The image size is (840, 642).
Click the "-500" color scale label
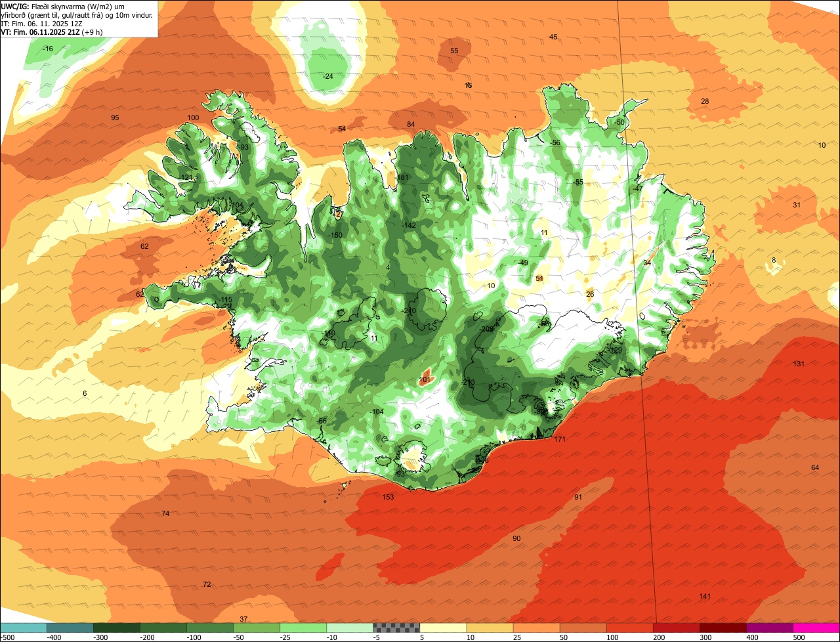coord(7,637)
